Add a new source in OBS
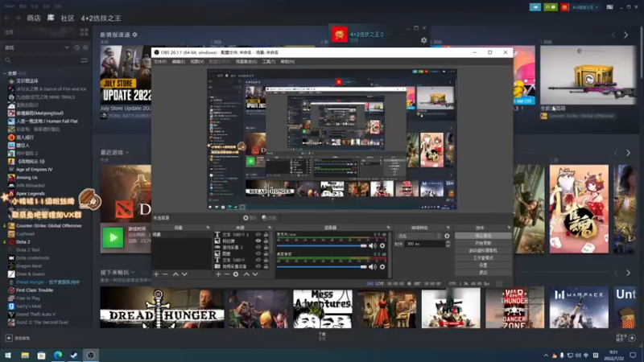Screen dimensions: 644x362 218,274
